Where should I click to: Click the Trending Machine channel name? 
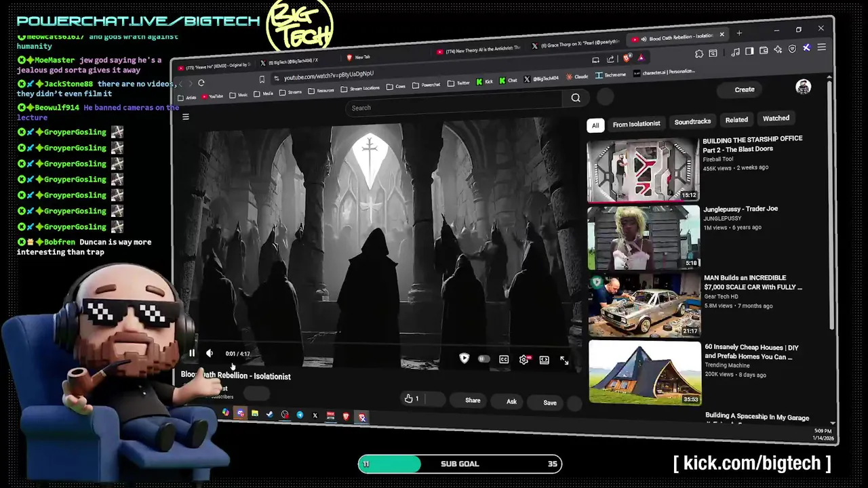pyautogui.click(x=728, y=366)
